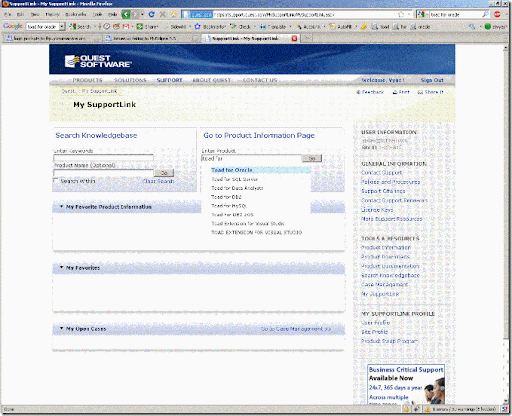Image resolution: width=512 pixels, height=416 pixels.
Task: Click the Google toolbar logo
Action: coord(13,26)
